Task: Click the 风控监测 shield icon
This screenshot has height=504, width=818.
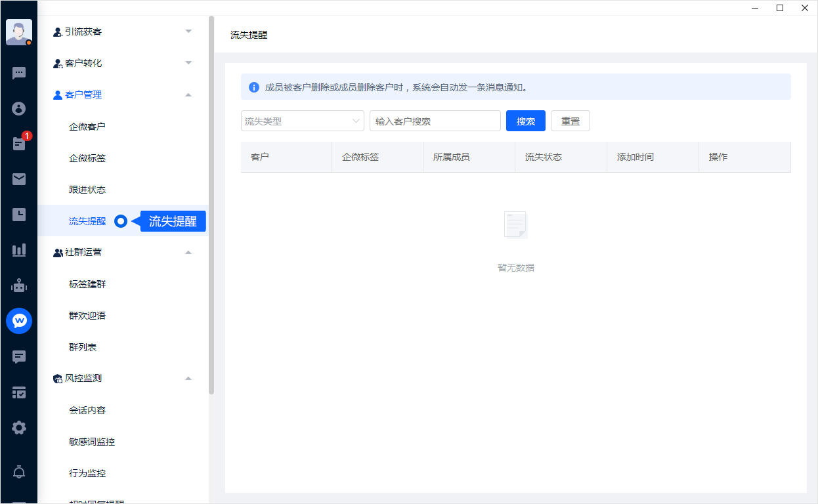Action: pos(58,379)
